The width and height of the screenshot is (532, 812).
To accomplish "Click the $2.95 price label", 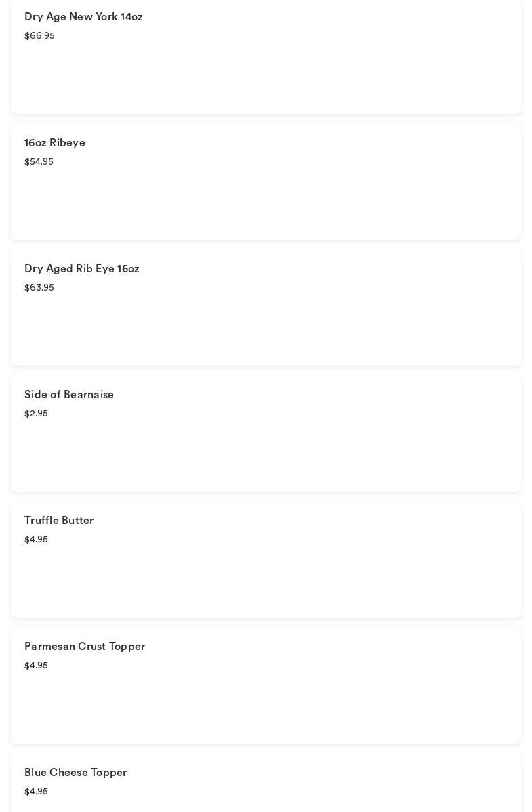I will point(36,414).
